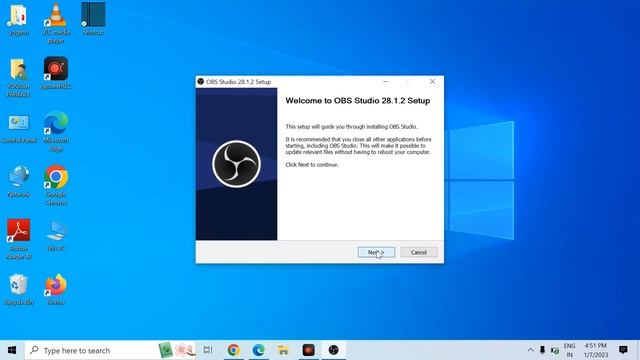Open the Windows Start menu

[x=12, y=350]
